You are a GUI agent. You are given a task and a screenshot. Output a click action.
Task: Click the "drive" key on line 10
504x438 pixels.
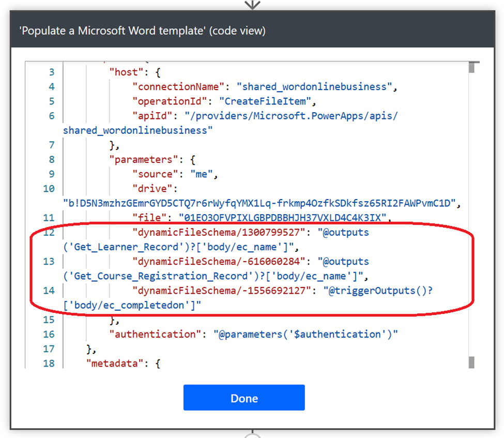pyautogui.click(x=152, y=189)
